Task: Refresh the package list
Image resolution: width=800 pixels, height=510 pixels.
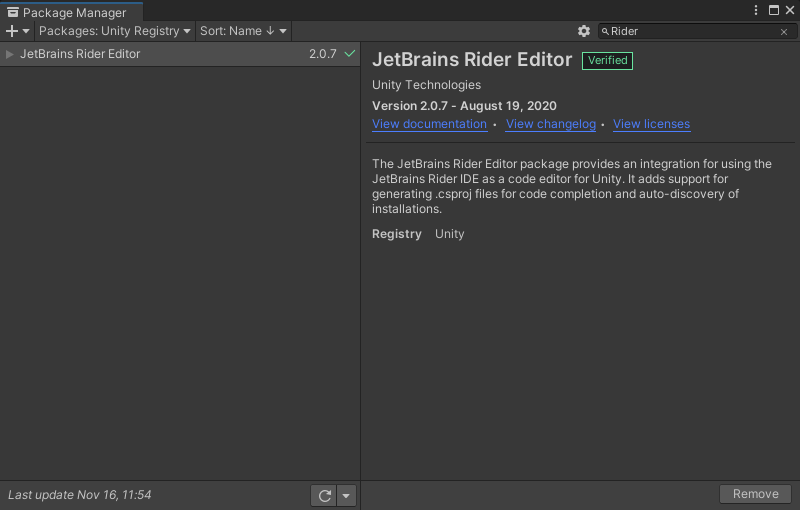Action: (x=324, y=495)
